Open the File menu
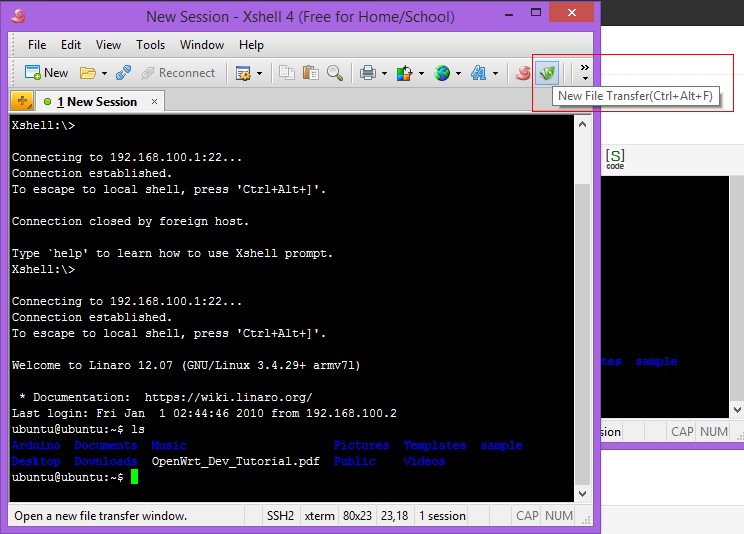 coord(37,45)
